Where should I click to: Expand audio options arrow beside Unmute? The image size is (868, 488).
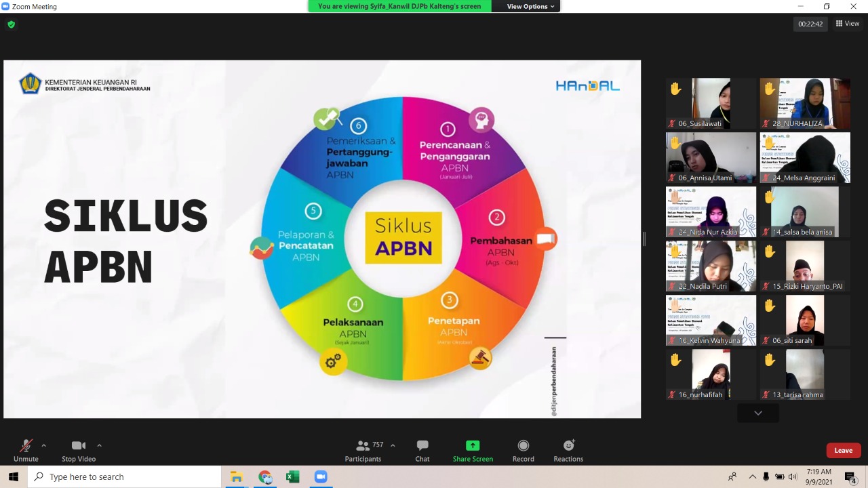coord(44,445)
